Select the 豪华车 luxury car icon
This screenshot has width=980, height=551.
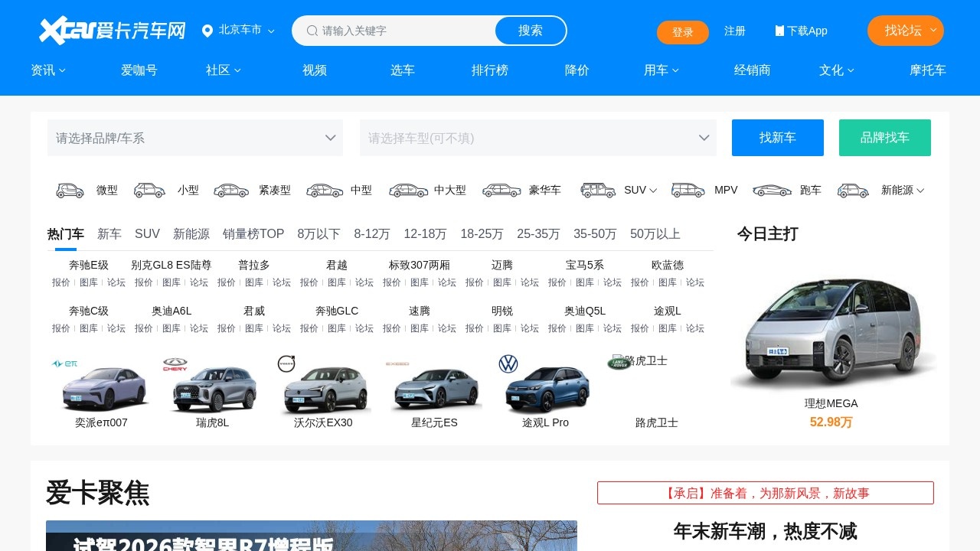click(x=501, y=190)
